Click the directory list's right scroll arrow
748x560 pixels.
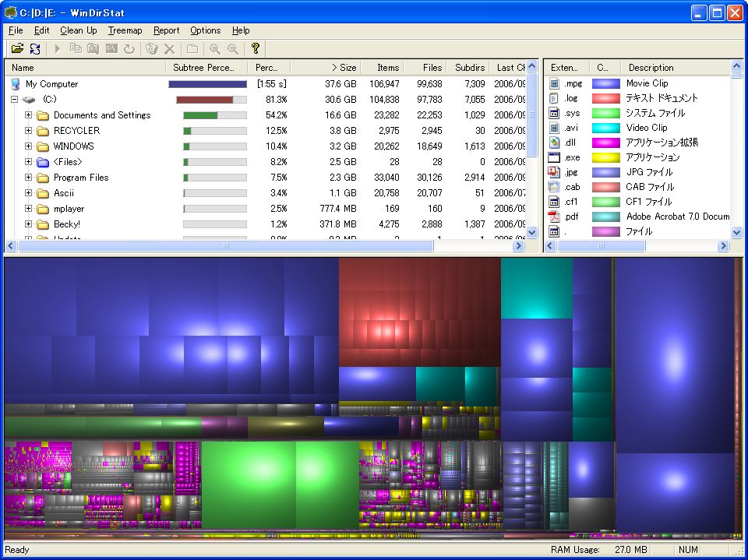coord(519,246)
